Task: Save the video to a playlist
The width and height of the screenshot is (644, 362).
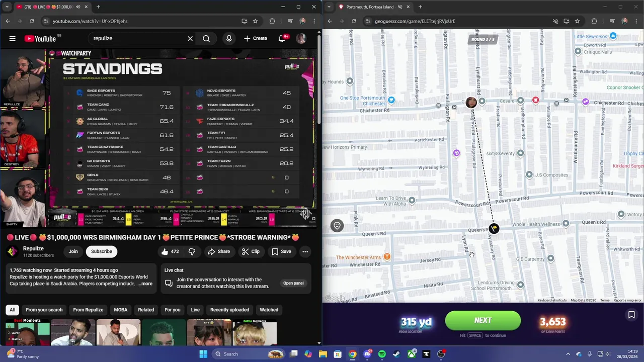Action: pyautogui.click(x=281, y=251)
